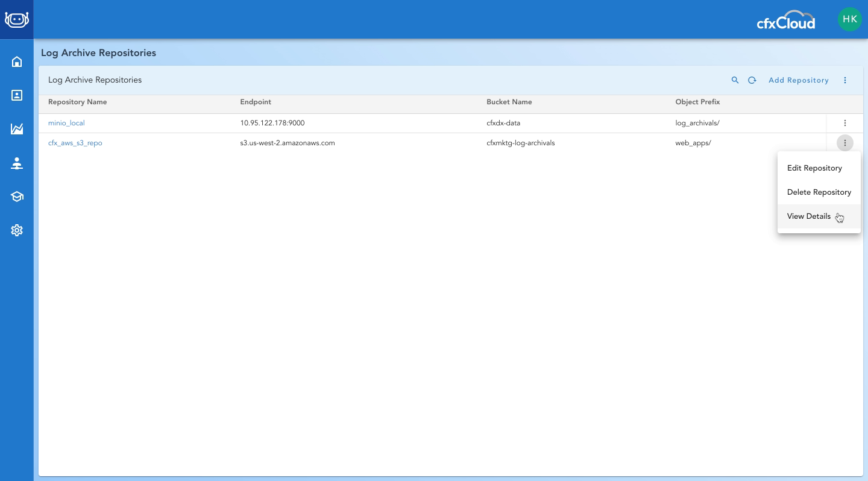Sort by Endpoint column header
The image size is (868, 481).
click(256, 102)
